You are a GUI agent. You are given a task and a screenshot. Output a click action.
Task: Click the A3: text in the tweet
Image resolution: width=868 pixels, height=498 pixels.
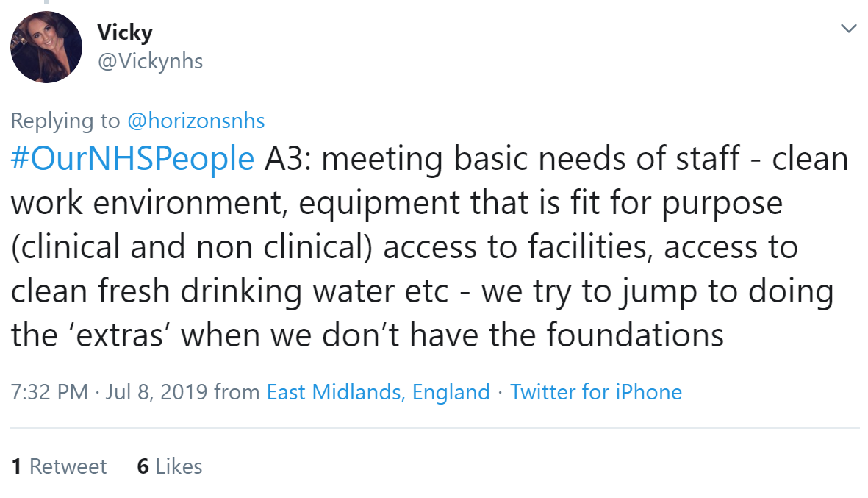287,159
